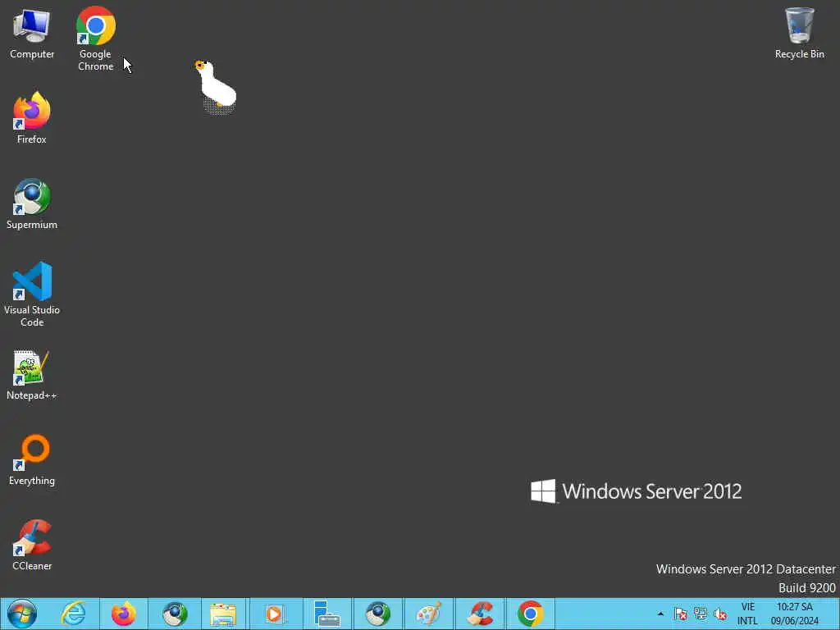
Task: Select the Firefox desktop shortcut
Action: pyautogui.click(x=32, y=118)
